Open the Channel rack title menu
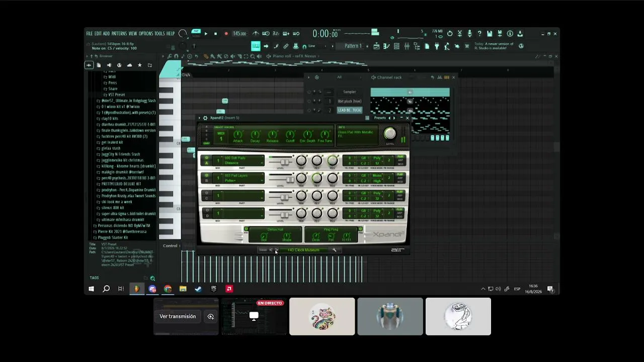The height and width of the screenshot is (362, 644). [x=389, y=77]
